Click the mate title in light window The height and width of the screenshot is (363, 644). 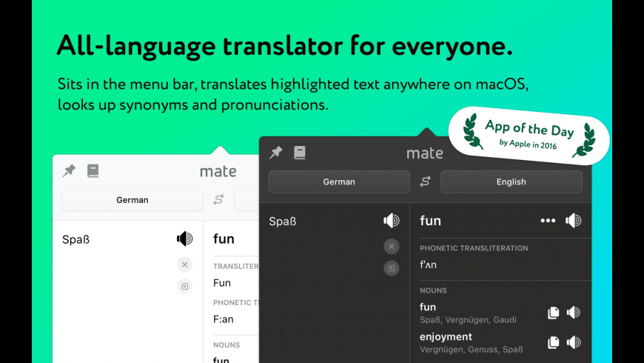click(218, 171)
